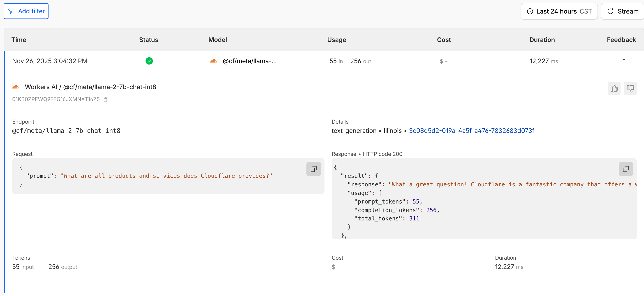Viewport: 644px width, 296px height.
Task: Click the Cloudflare icon in Model column
Action: tap(213, 61)
